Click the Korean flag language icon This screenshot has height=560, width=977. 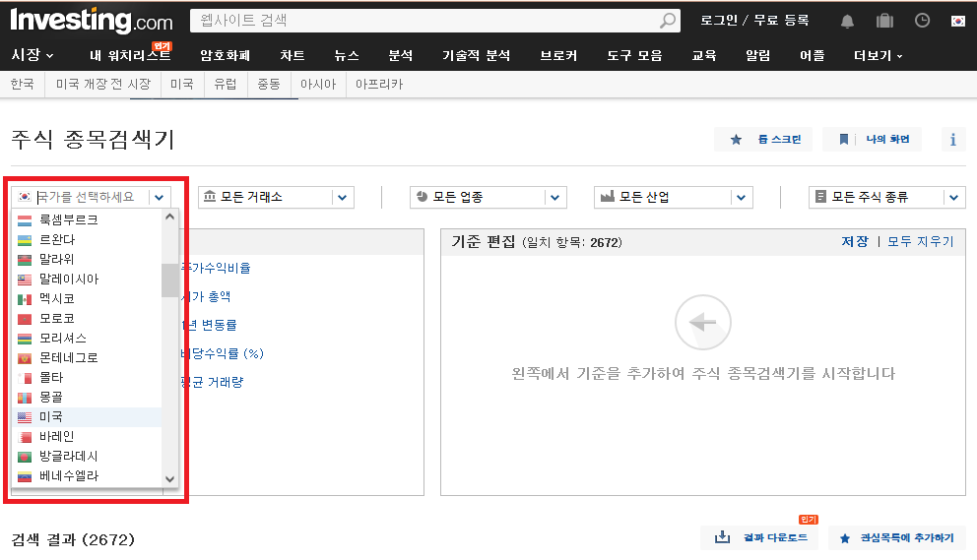pos(958,22)
